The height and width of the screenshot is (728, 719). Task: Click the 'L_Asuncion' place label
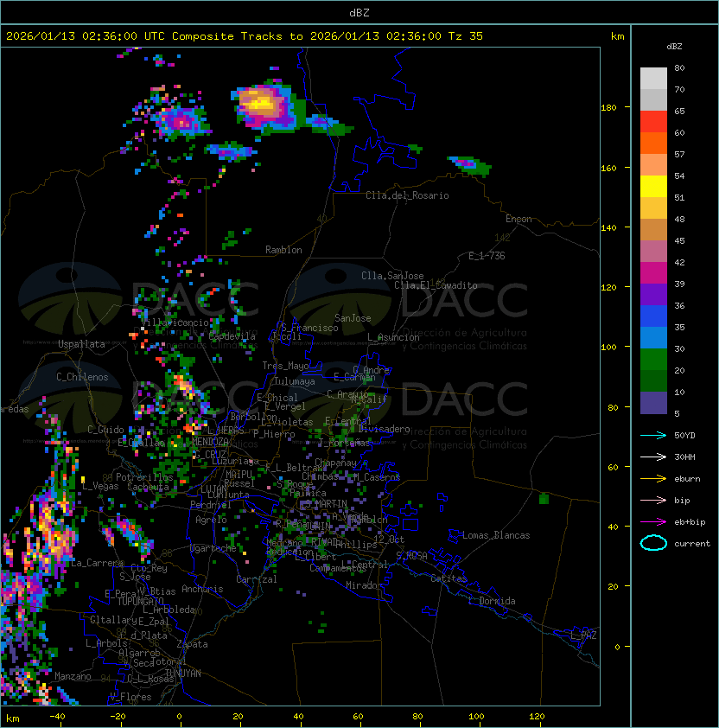[393, 337]
